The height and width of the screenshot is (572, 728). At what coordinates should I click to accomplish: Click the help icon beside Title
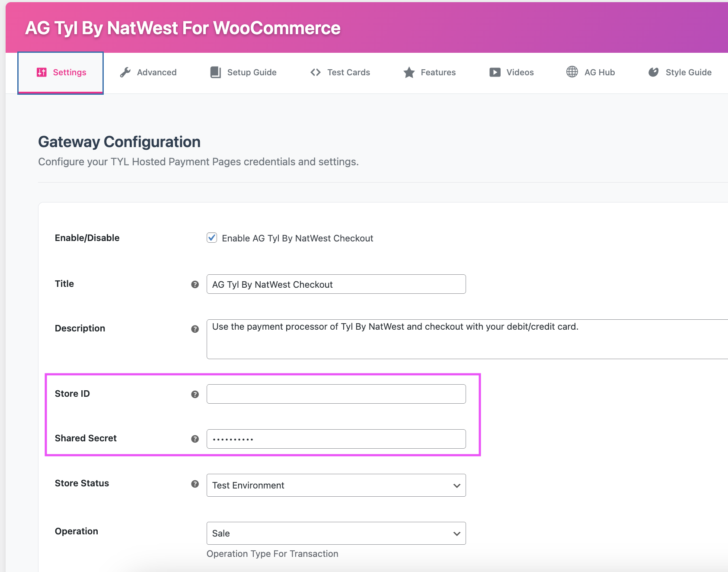[195, 284]
